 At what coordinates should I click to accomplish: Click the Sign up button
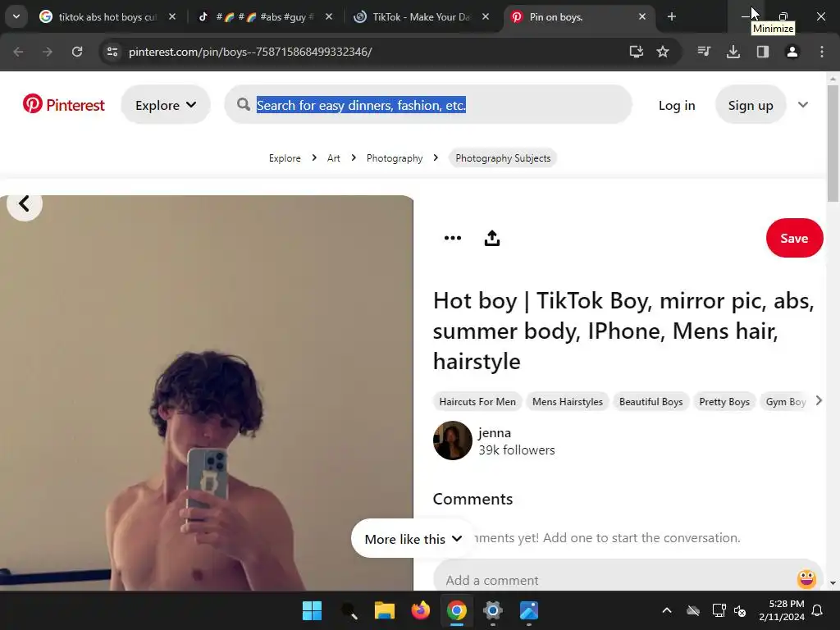[751, 105]
